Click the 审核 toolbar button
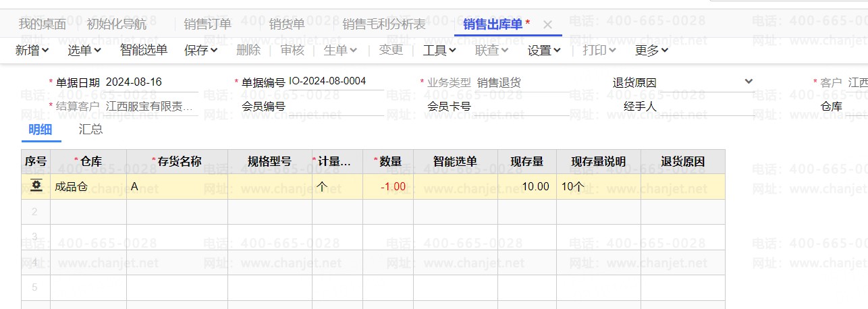The height and width of the screenshot is (309, 868). (292, 50)
